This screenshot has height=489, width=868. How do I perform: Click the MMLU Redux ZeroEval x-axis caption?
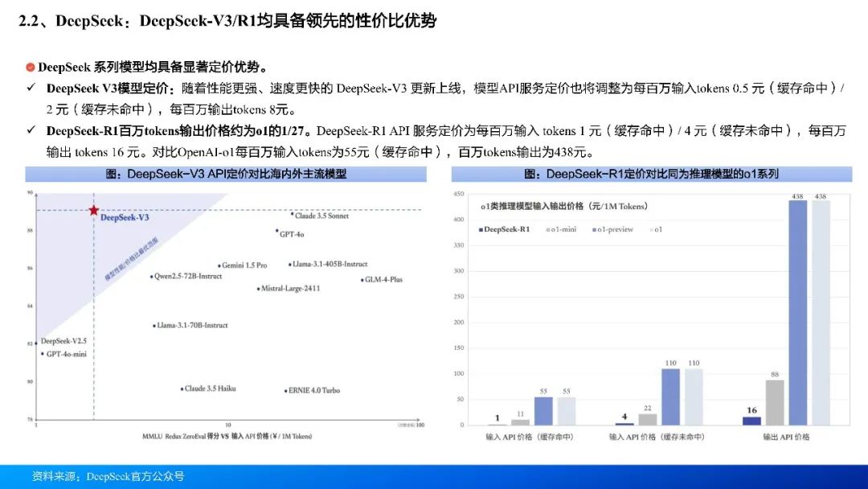(x=227, y=437)
